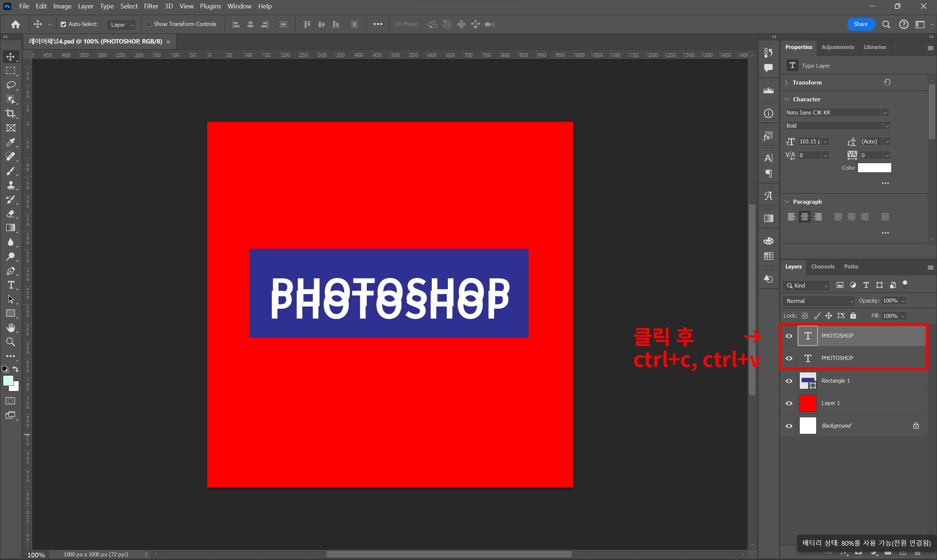The image size is (937, 560).
Task: Enable Show Transform Controls checkbox
Action: point(148,25)
